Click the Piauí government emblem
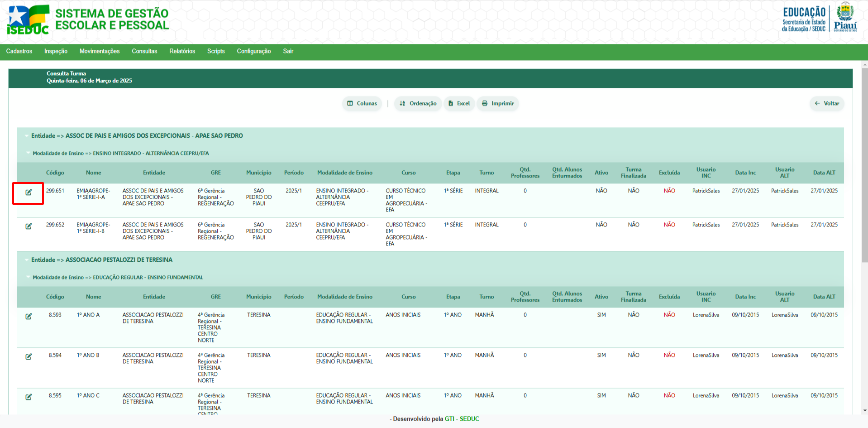This screenshot has height=428, width=868. (x=845, y=17)
